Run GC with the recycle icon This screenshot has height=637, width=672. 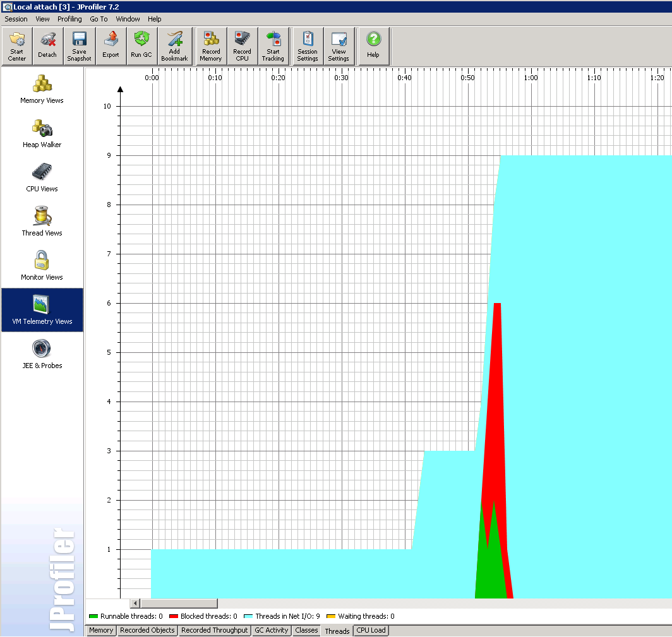pyautogui.click(x=141, y=46)
